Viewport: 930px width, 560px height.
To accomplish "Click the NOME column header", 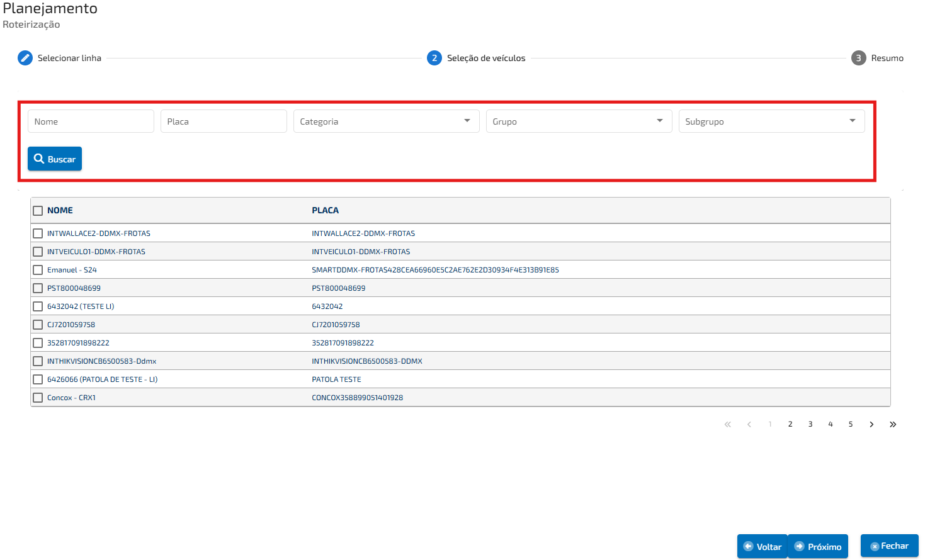I will pos(60,210).
